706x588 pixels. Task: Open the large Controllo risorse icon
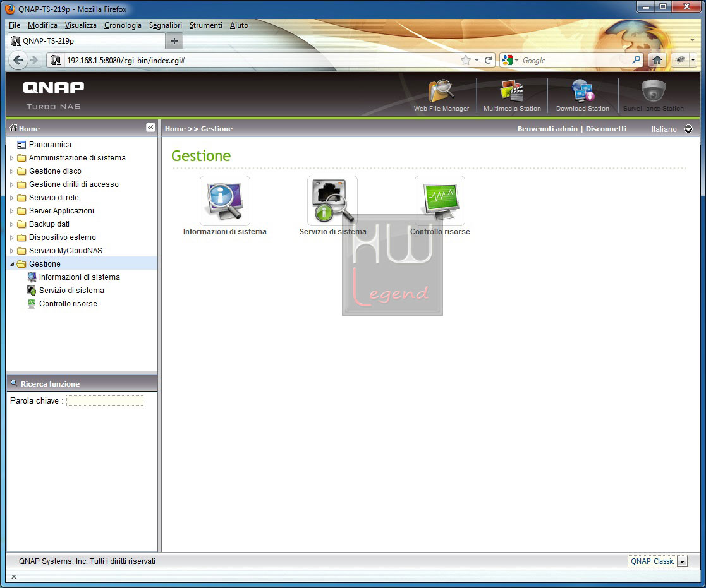coord(440,201)
